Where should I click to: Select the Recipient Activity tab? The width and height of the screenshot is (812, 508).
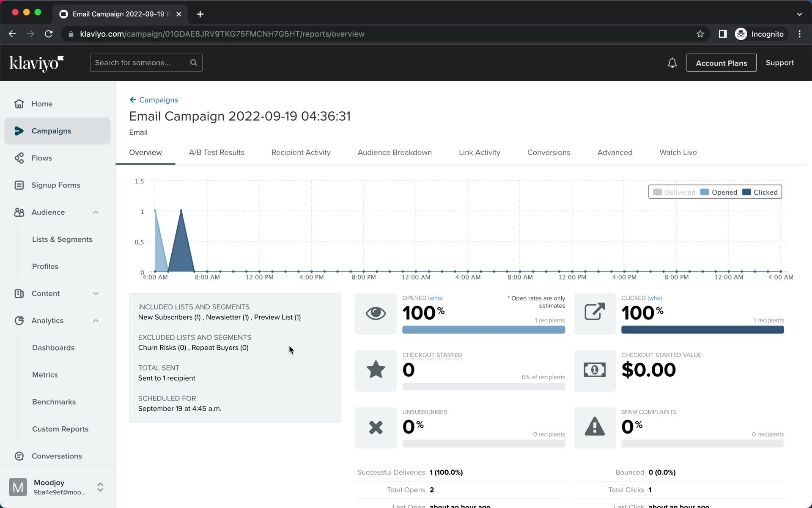[300, 152]
